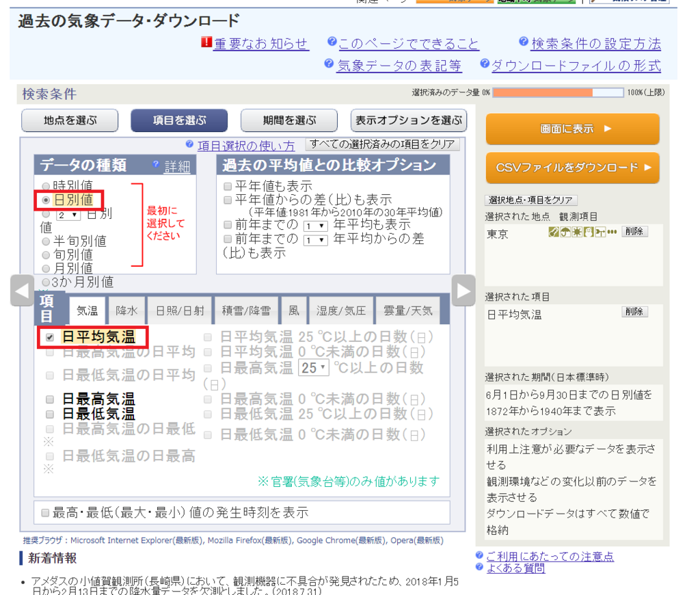This screenshot has height=595, width=700.
Task: Click the thermometer icon beside 東京
Action: pos(554,232)
